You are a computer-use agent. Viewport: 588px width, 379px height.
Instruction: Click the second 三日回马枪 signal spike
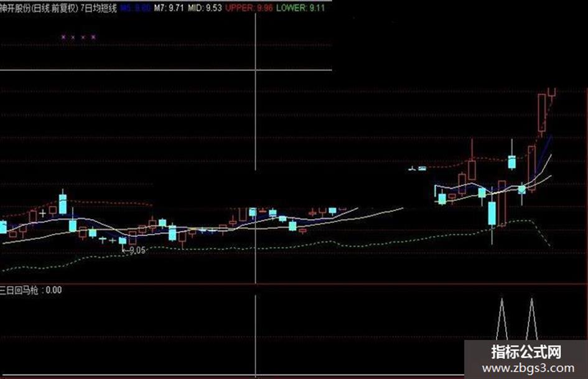(x=532, y=319)
